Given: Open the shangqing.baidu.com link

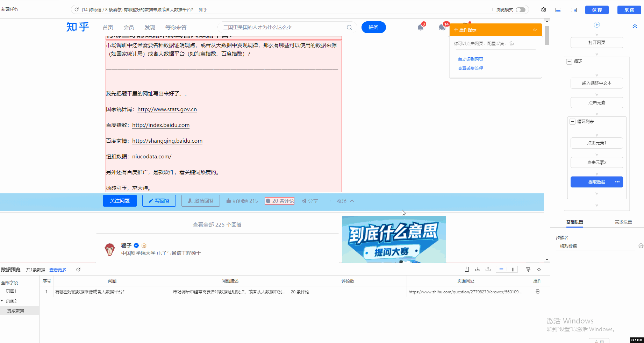Looking at the screenshot, I should pos(167,141).
